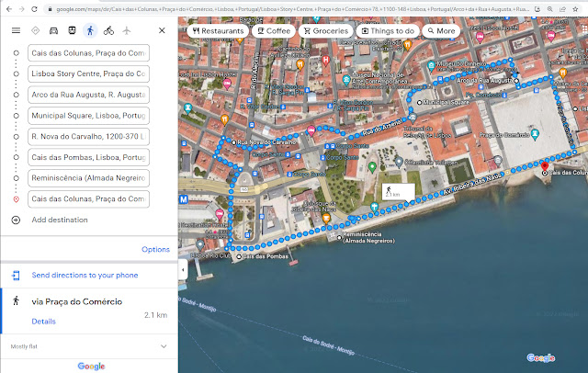588x373 pixels.
Task: Click browser back arrow
Action: [9, 9]
